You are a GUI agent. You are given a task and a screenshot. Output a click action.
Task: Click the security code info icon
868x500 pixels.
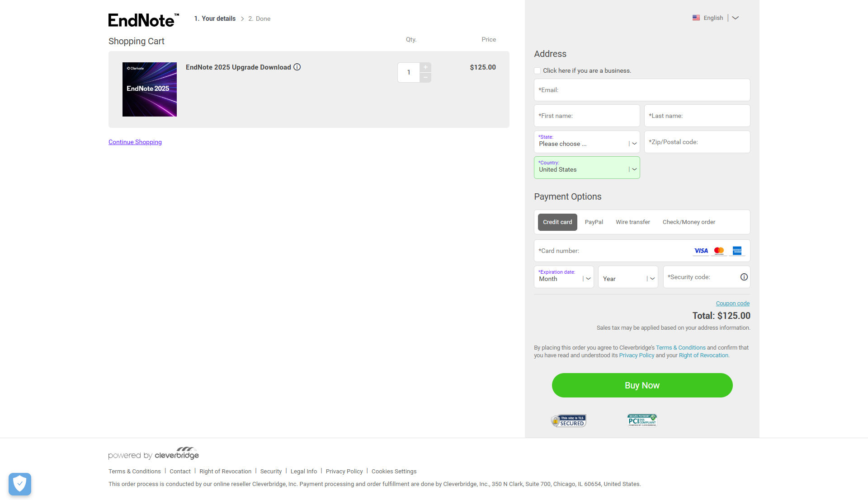tap(744, 277)
